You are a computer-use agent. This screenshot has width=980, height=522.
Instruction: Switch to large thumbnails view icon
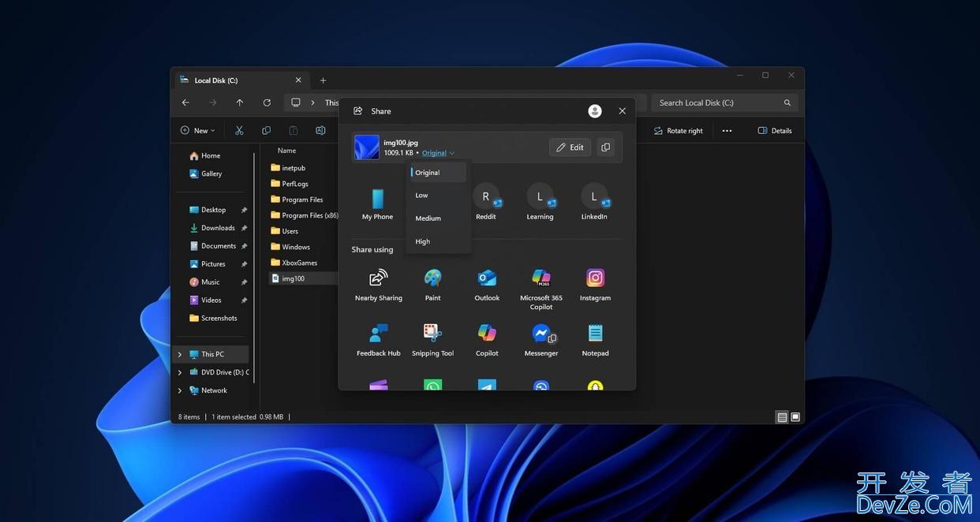[795, 417]
